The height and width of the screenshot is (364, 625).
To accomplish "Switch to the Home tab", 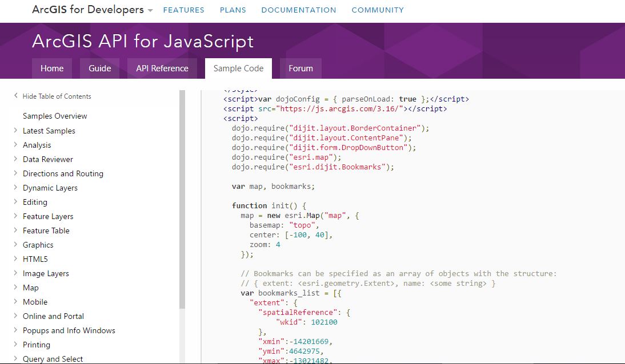I will click(52, 68).
